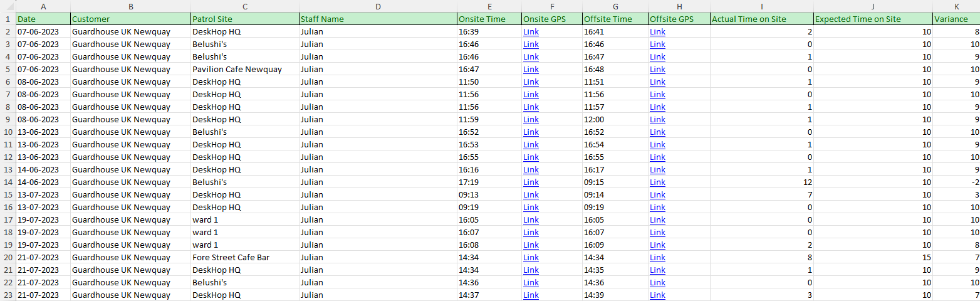Select offsite time 12:00 cell

point(615,120)
